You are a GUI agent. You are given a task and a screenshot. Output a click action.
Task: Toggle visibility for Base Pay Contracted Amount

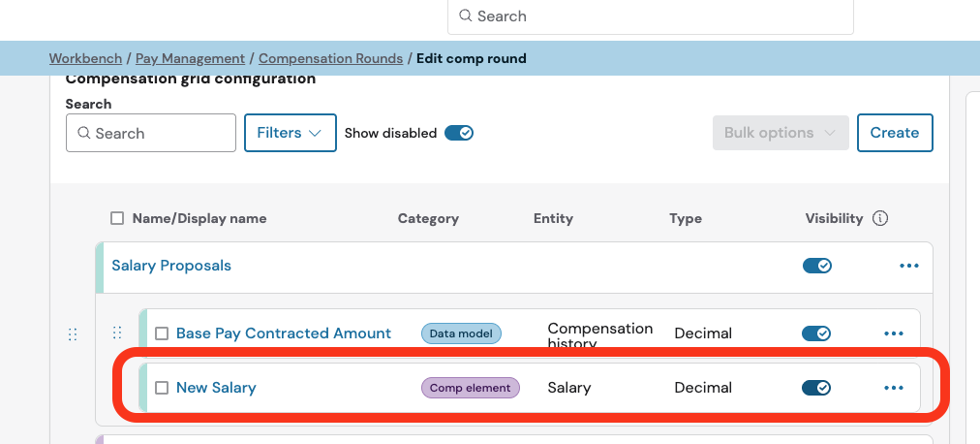(816, 333)
